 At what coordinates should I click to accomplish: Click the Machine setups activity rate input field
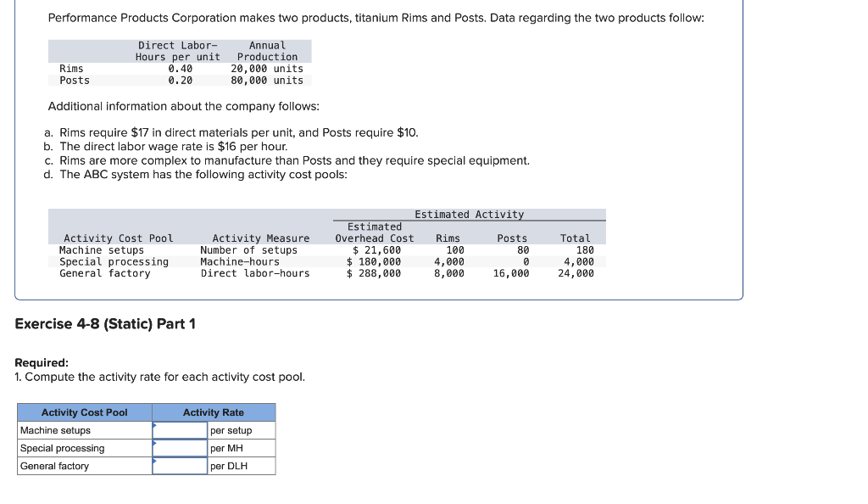point(180,430)
